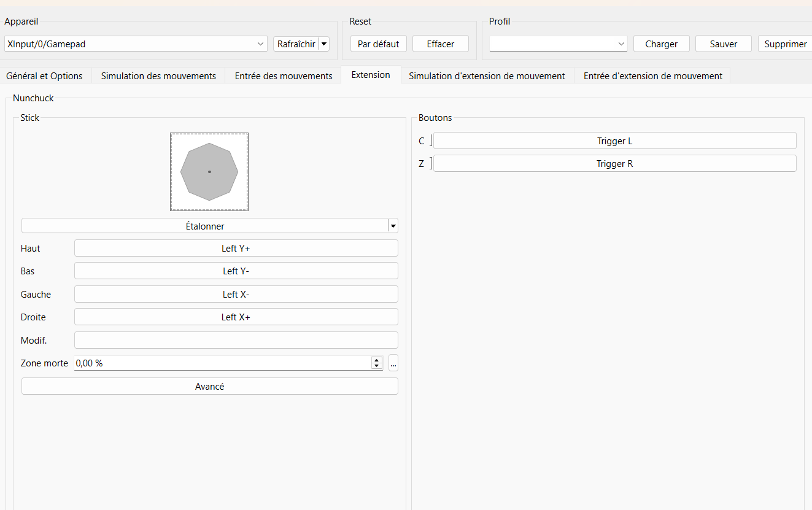Click the empty Modif. mapping field
This screenshot has height=510, width=812.
click(x=236, y=340)
